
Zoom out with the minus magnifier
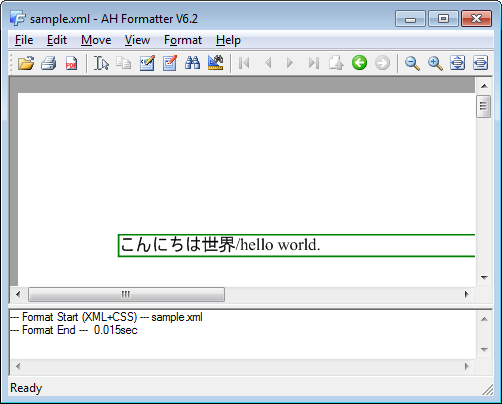coord(412,63)
